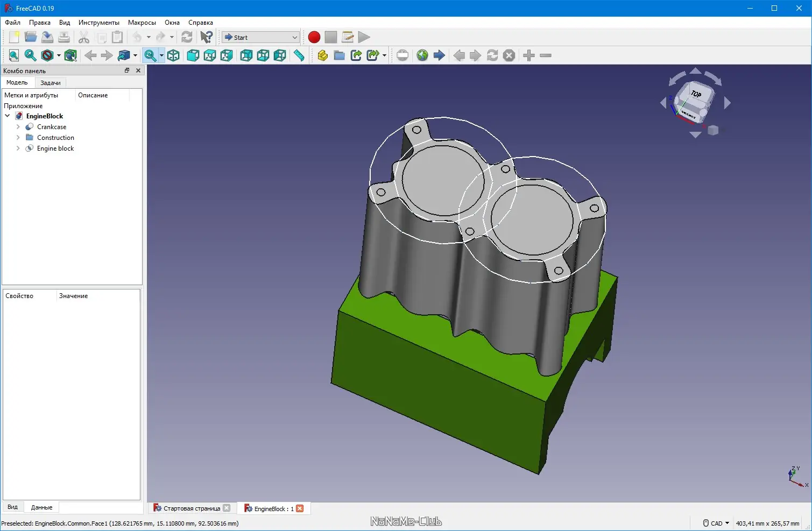Save the current document
812x531 pixels.
click(47, 37)
